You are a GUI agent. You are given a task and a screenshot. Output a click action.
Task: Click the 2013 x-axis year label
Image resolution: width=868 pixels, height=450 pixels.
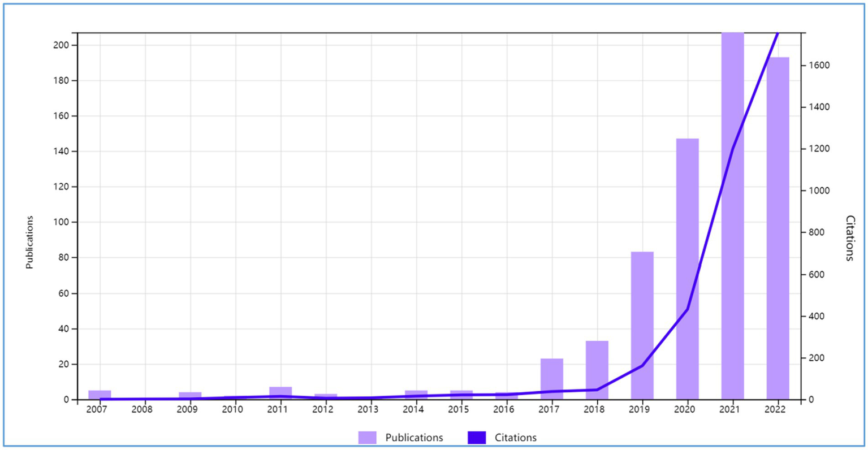[x=368, y=409]
